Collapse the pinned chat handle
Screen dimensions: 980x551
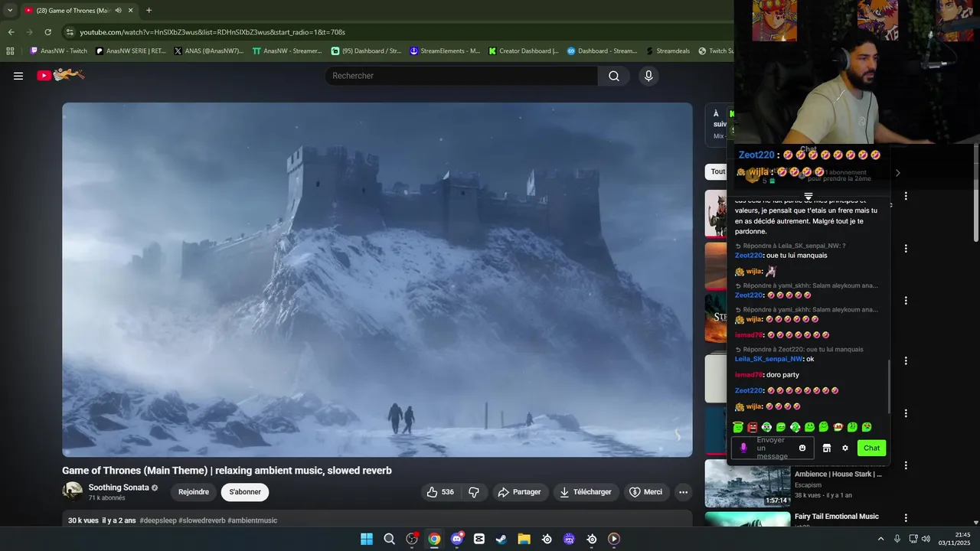(808, 197)
